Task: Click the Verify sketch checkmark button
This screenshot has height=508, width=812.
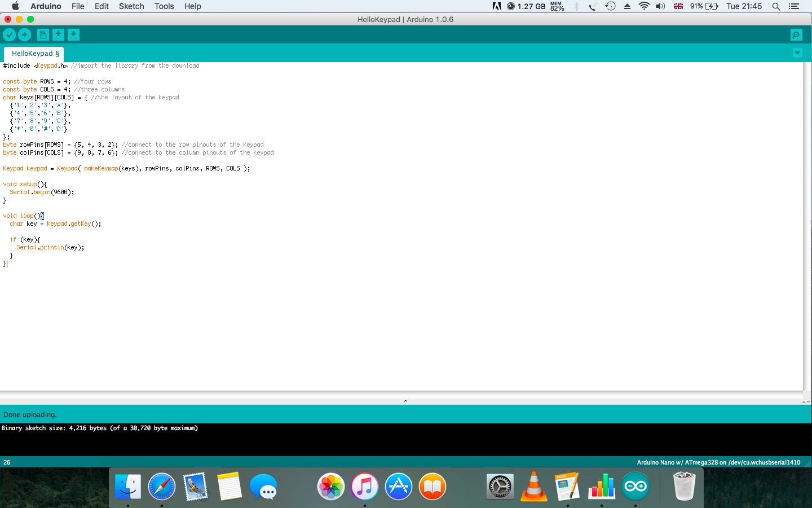Action: pos(9,35)
